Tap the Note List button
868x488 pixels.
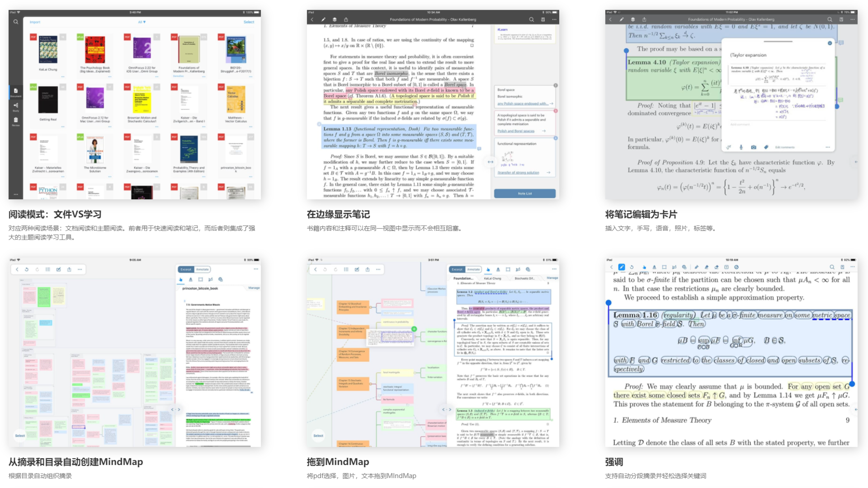[525, 193]
